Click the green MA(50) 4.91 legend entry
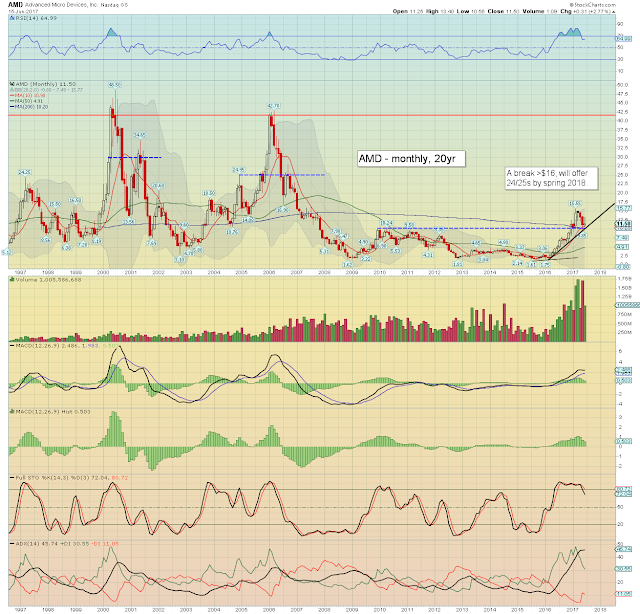 coord(26,101)
